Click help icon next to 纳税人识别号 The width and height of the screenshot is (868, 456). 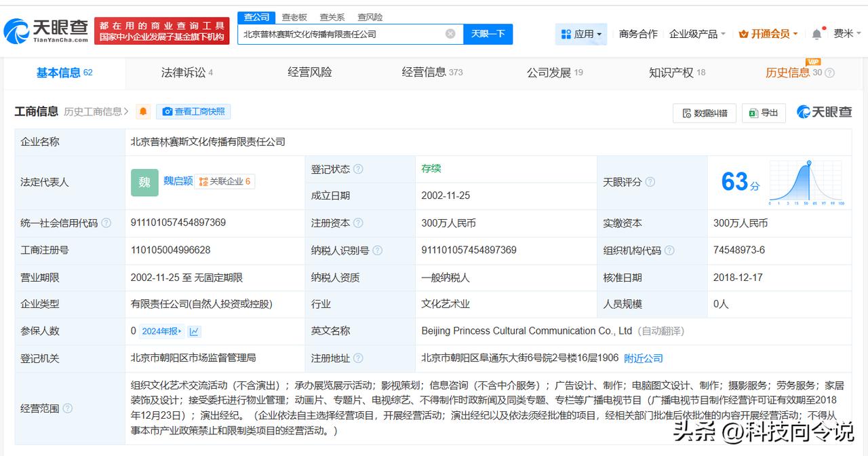(x=377, y=250)
